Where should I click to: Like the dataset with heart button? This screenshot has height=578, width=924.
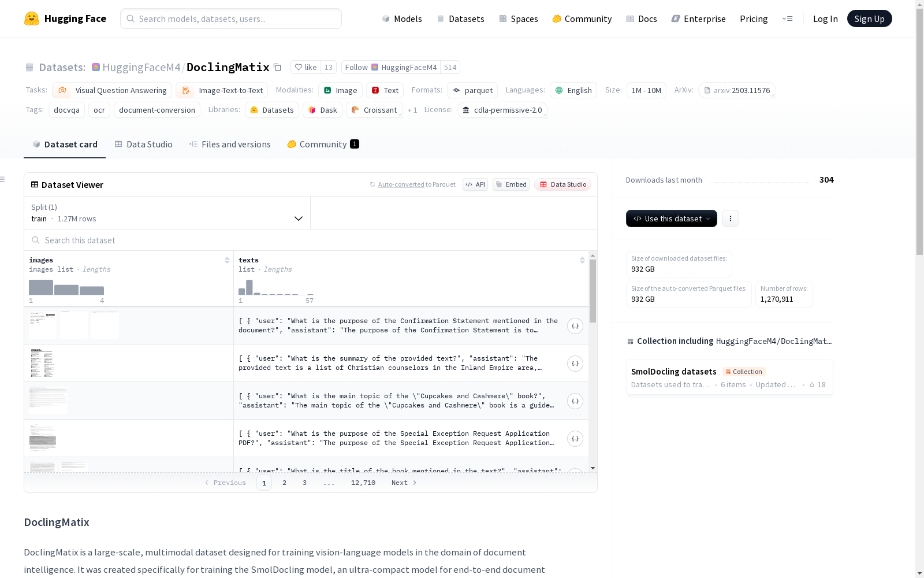point(305,67)
